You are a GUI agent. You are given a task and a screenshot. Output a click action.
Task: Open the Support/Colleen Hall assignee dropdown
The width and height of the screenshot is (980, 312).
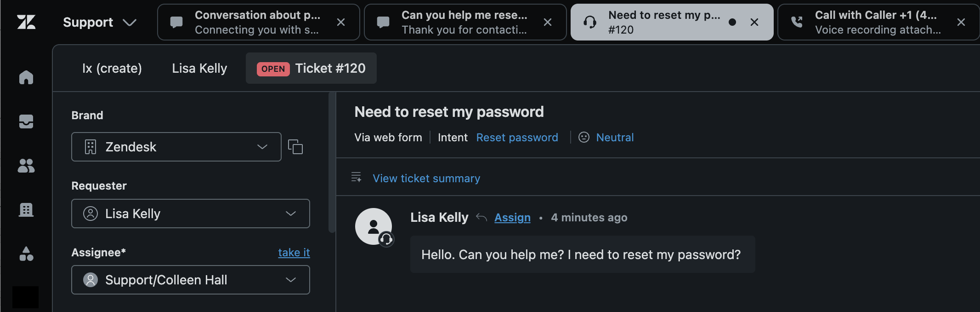190,280
